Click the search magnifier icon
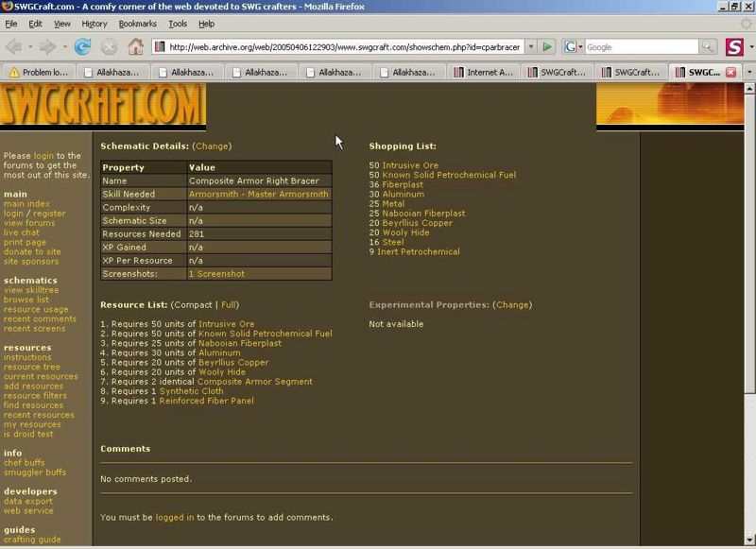Screen dimensions: 756x549 click(x=707, y=46)
